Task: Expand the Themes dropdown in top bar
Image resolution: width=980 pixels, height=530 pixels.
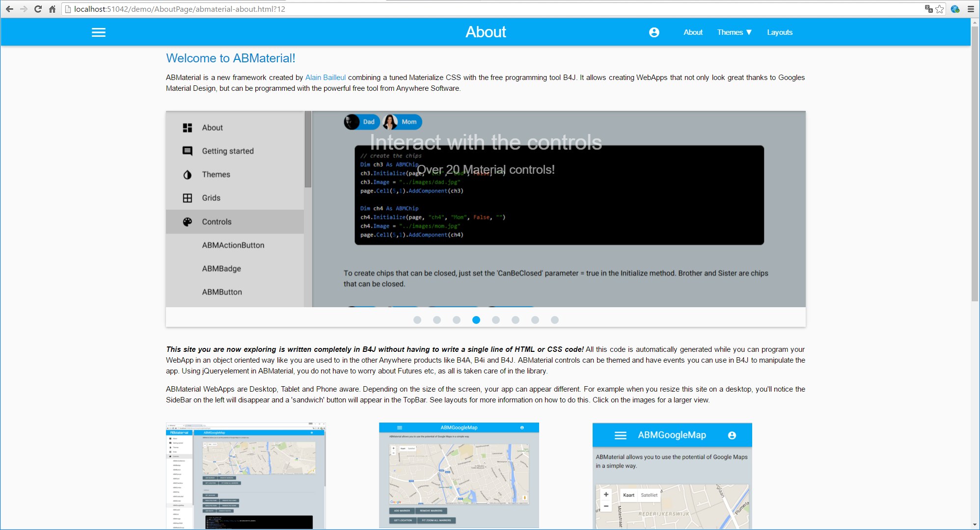Action: point(734,32)
